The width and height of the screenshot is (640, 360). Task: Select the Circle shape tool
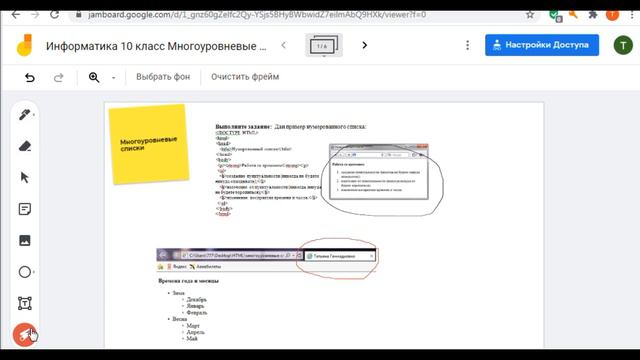(x=25, y=272)
